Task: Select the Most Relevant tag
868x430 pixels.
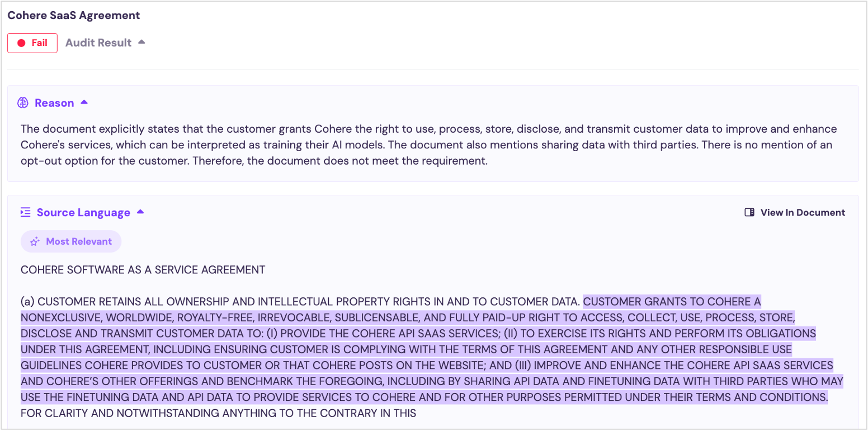Action: 71,241
